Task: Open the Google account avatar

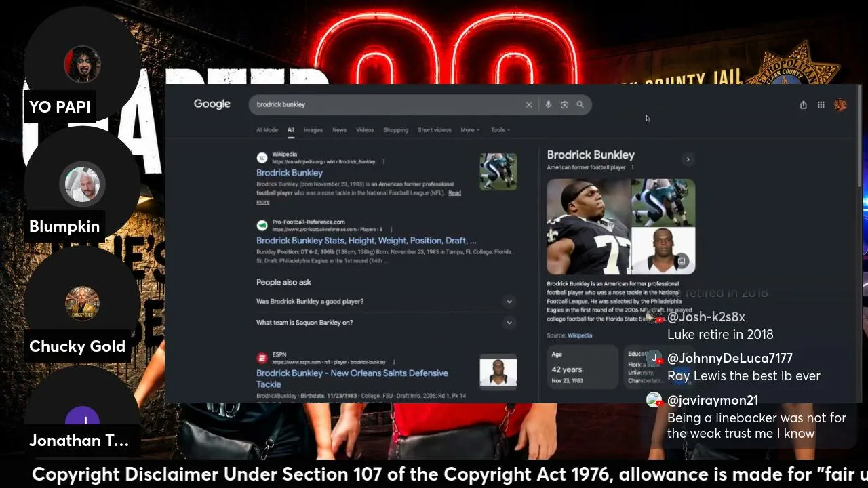Action: [x=840, y=104]
